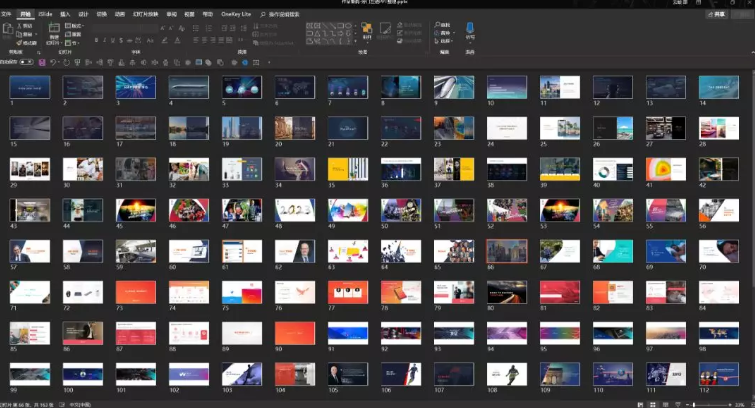Select orange slide thumbnail 90
This screenshot has height=408, width=755.
coord(295,333)
